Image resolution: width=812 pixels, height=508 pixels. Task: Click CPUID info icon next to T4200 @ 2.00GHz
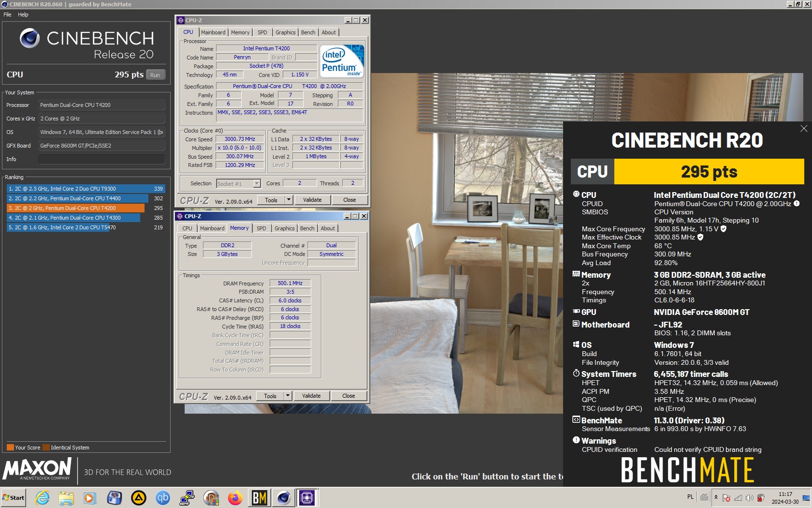coord(797,204)
